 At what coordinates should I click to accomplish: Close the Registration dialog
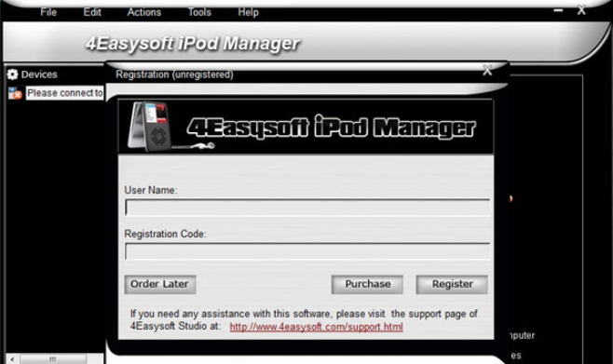click(x=487, y=71)
